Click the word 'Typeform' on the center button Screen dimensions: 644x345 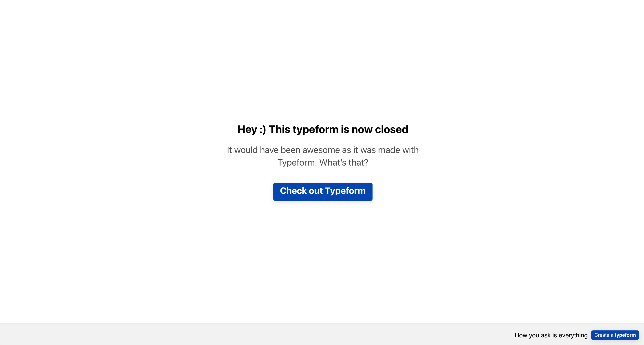pyautogui.click(x=345, y=191)
